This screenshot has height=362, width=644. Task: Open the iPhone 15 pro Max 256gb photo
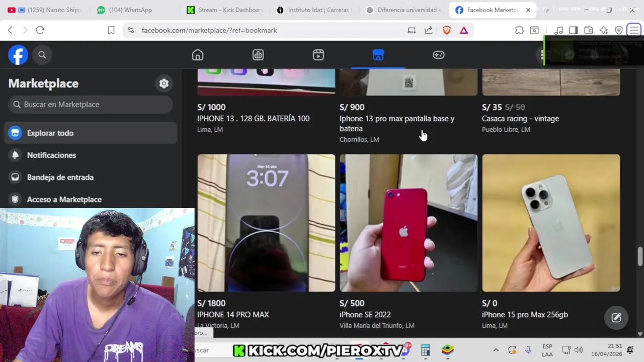(x=551, y=223)
